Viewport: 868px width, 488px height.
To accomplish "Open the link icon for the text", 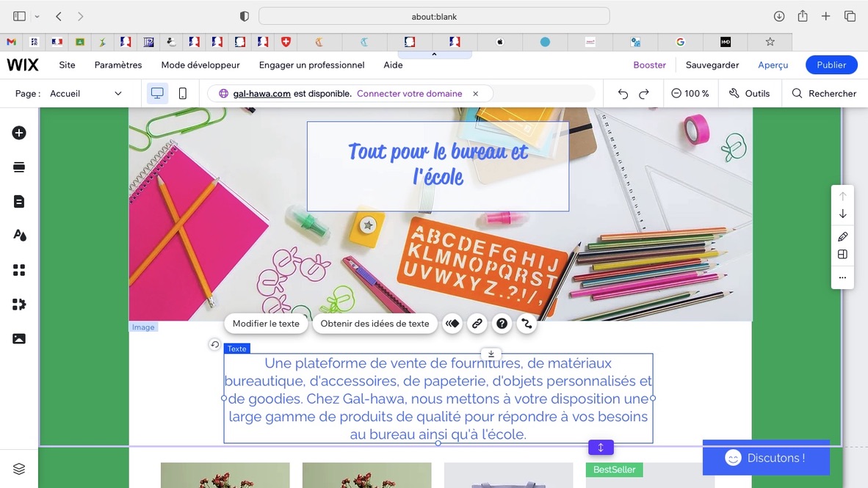I will [477, 324].
